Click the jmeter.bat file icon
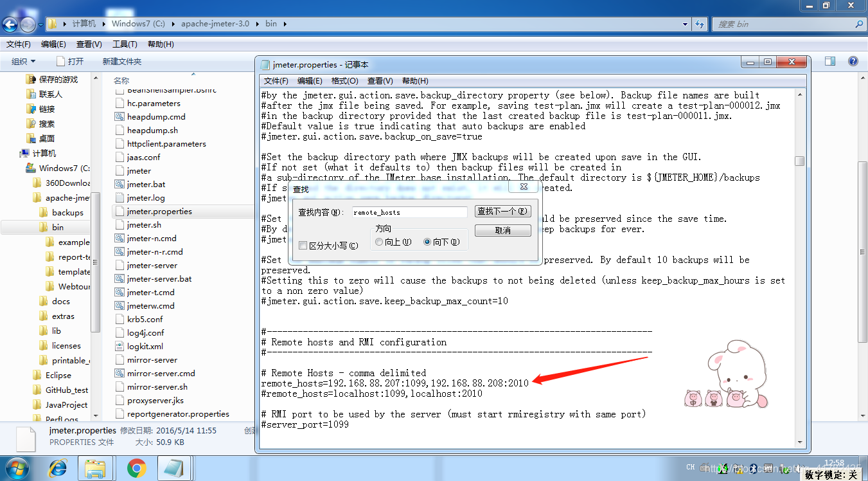 pos(120,185)
